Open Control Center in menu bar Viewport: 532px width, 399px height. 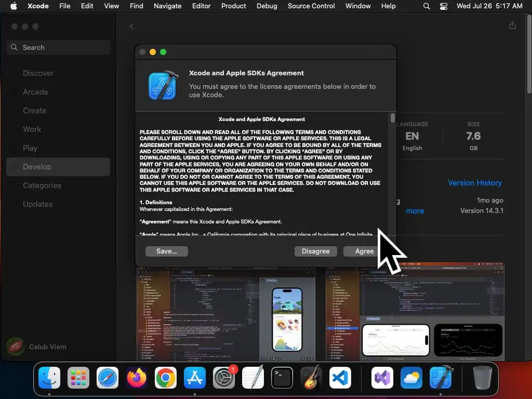click(444, 6)
